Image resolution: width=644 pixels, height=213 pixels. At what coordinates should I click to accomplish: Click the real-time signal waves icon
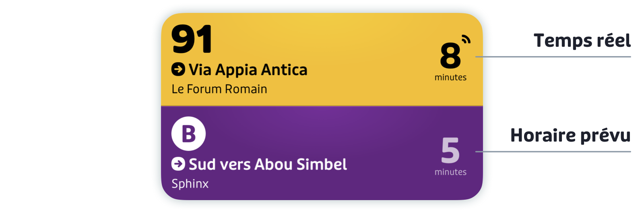pos(466,39)
